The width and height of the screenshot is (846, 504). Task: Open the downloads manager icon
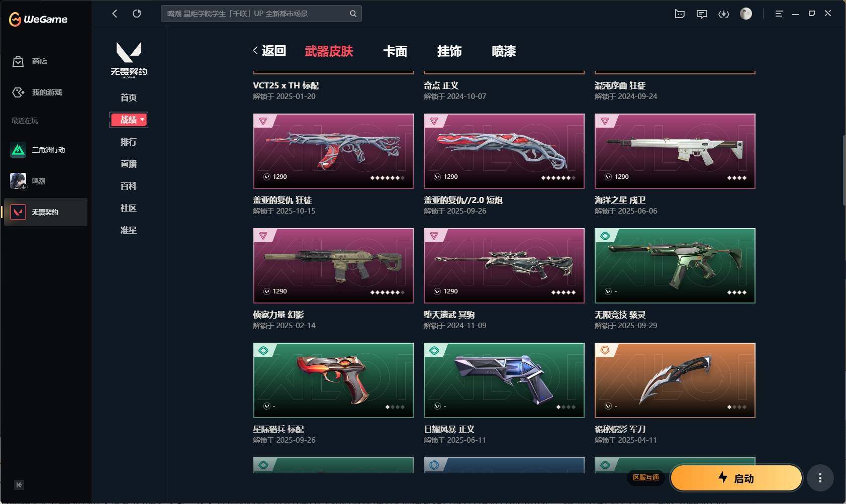[724, 14]
